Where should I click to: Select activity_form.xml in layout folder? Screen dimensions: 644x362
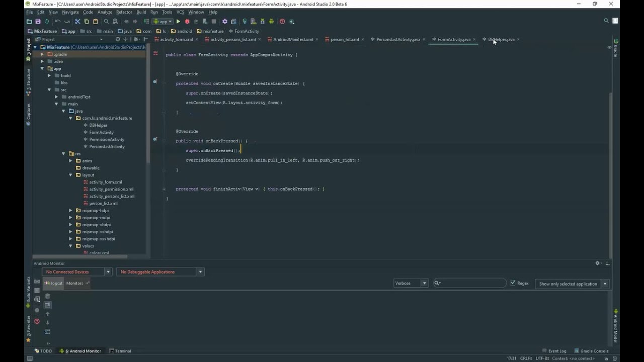(x=106, y=182)
